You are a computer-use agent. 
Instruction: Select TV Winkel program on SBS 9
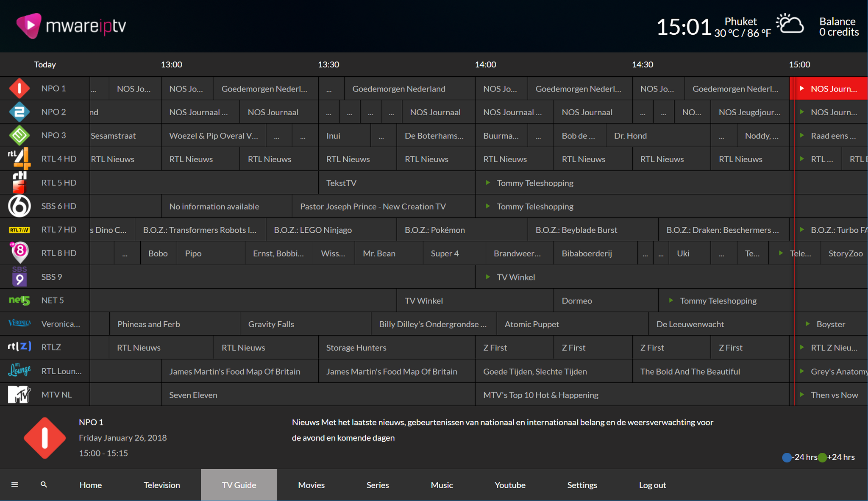(516, 277)
